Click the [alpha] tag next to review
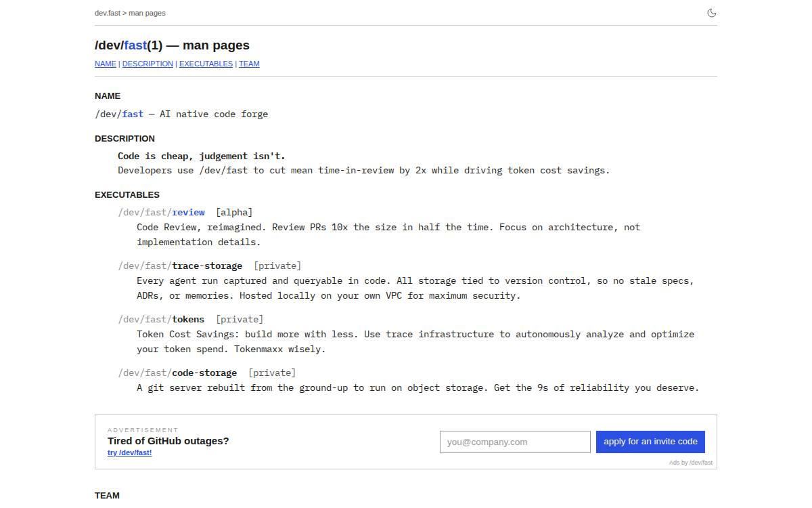The width and height of the screenshot is (812, 508). tap(234, 212)
